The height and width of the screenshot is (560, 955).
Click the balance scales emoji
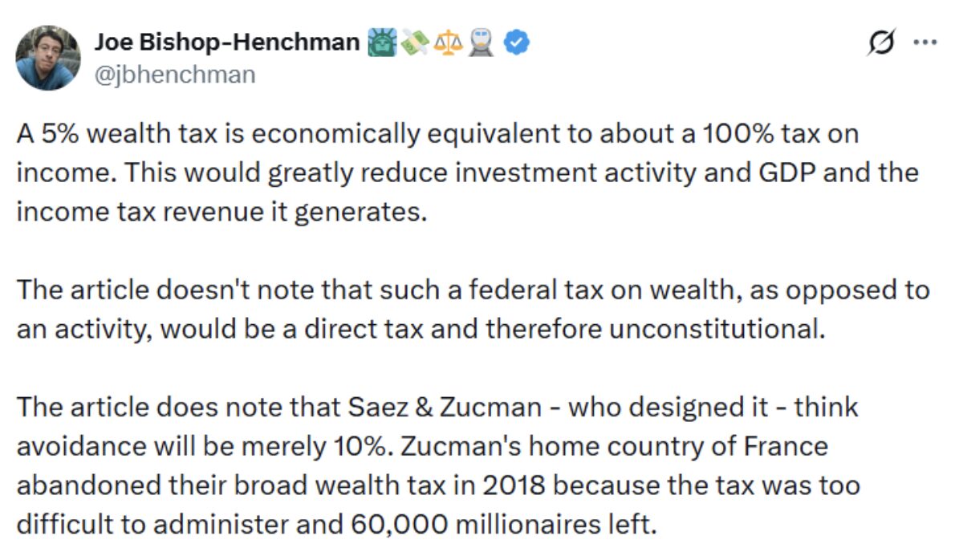pos(446,43)
